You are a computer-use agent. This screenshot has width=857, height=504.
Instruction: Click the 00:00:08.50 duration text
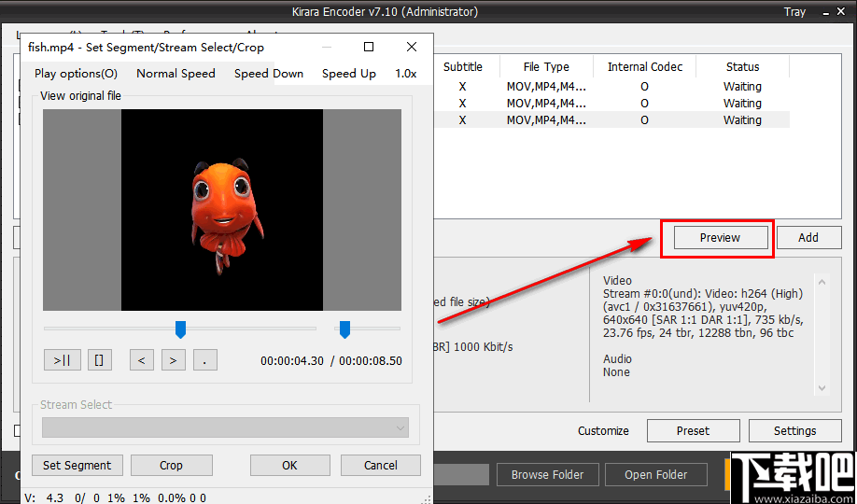(371, 361)
